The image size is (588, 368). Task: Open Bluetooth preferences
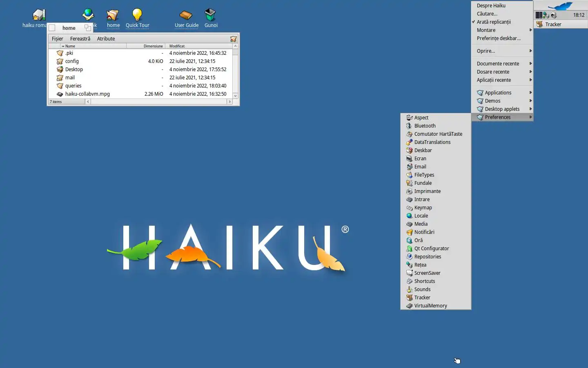pyautogui.click(x=436, y=126)
